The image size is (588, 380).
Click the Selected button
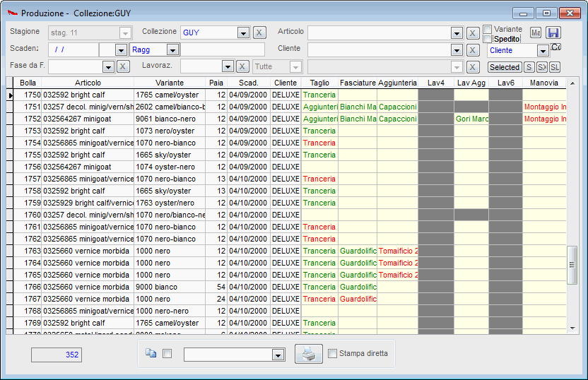pos(505,67)
